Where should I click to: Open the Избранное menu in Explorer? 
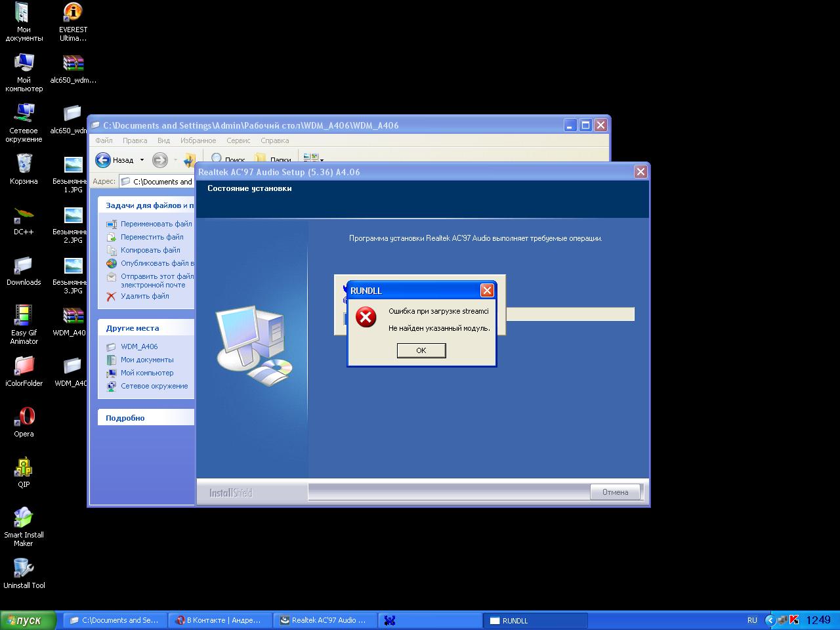tap(198, 140)
